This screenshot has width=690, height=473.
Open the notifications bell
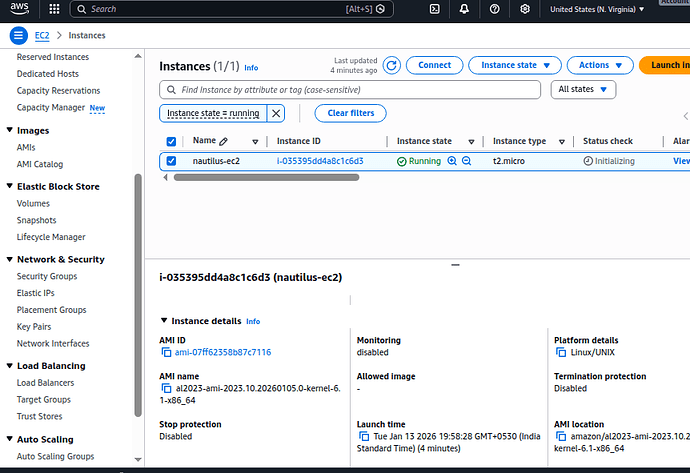[464, 9]
